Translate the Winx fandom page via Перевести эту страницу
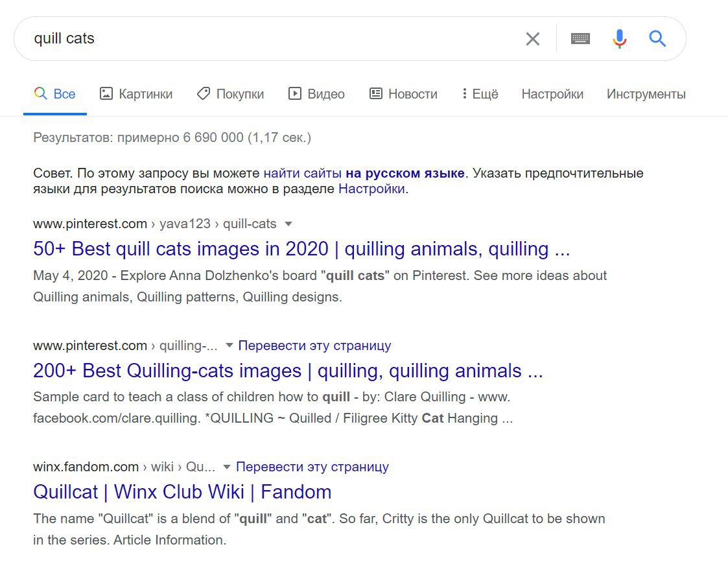Screen dimensions: 728x575 [x=312, y=467]
